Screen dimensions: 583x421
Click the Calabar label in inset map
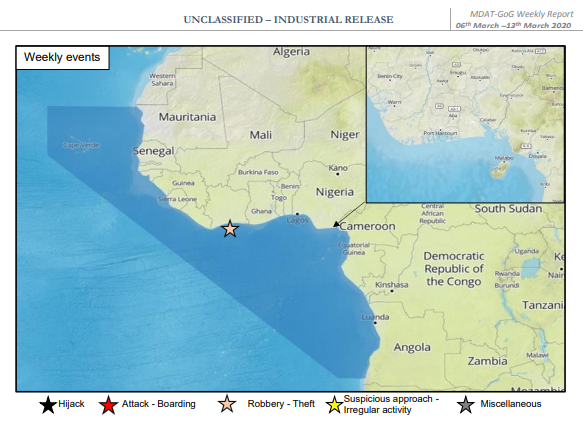tap(488, 120)
